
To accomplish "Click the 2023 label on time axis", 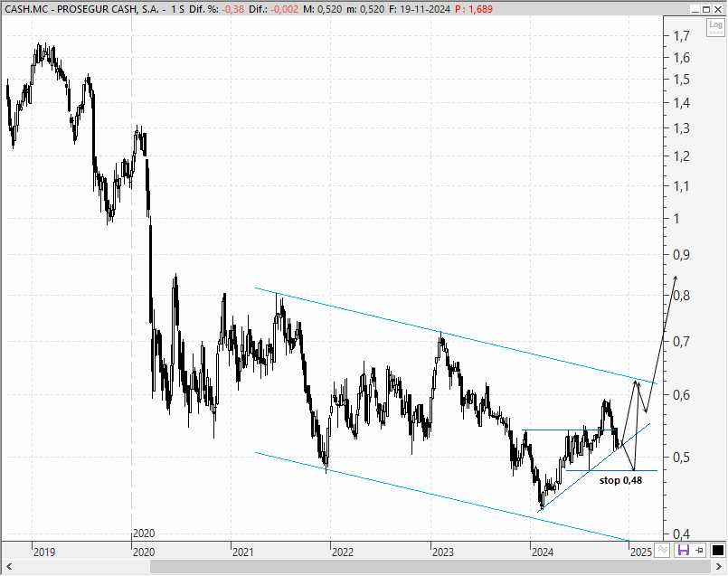I will point(442,552).
